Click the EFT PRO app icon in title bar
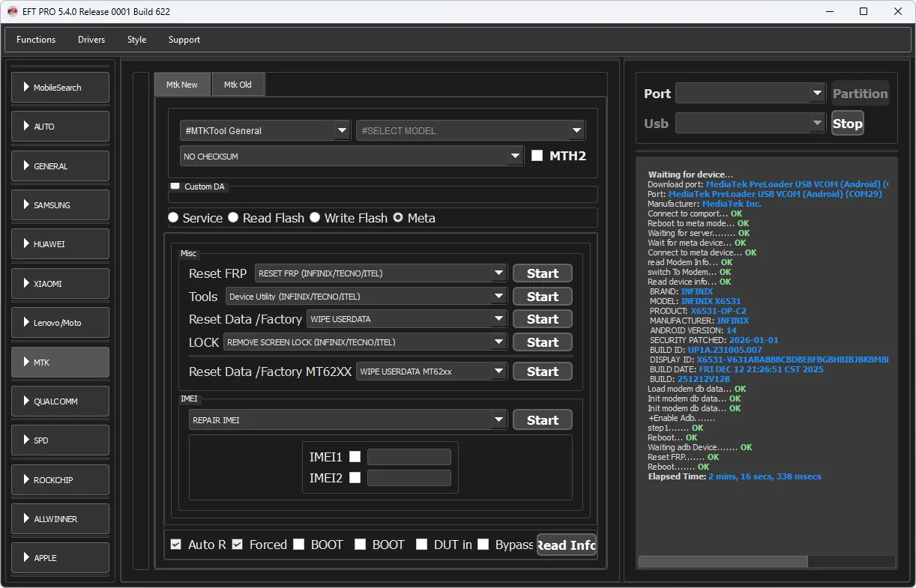916x588 pixels. point(13,12)
